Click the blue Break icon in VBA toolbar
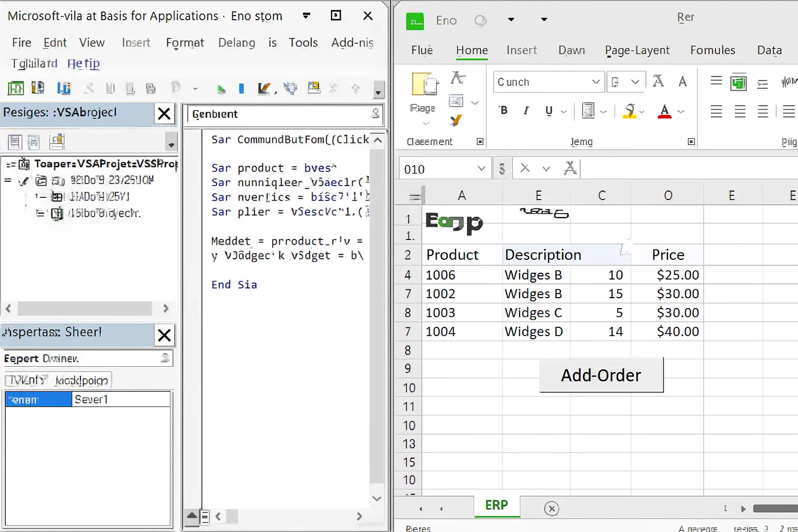 (241, 89)
